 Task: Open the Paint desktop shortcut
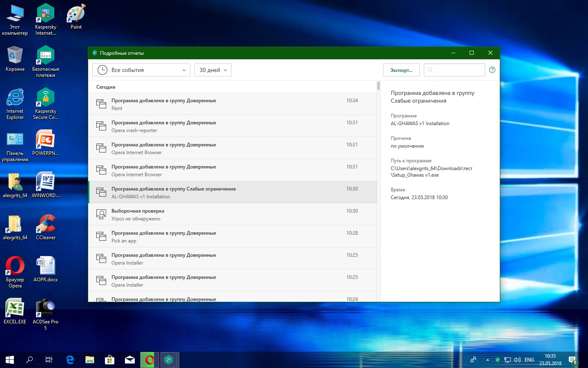point(76,17)
